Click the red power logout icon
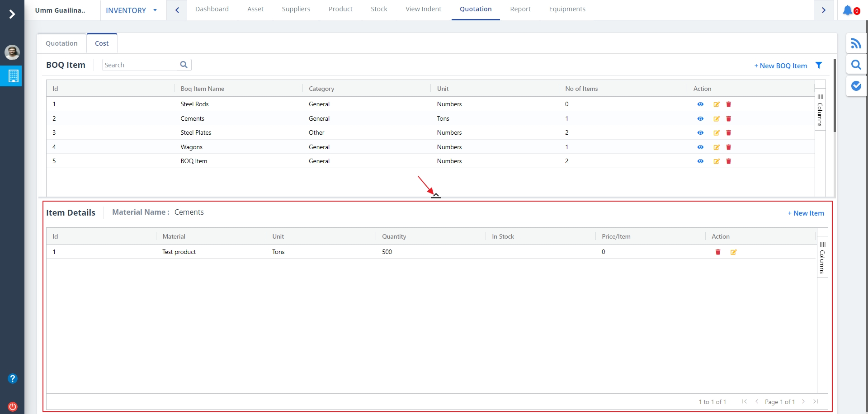 [x=13, y=406]
